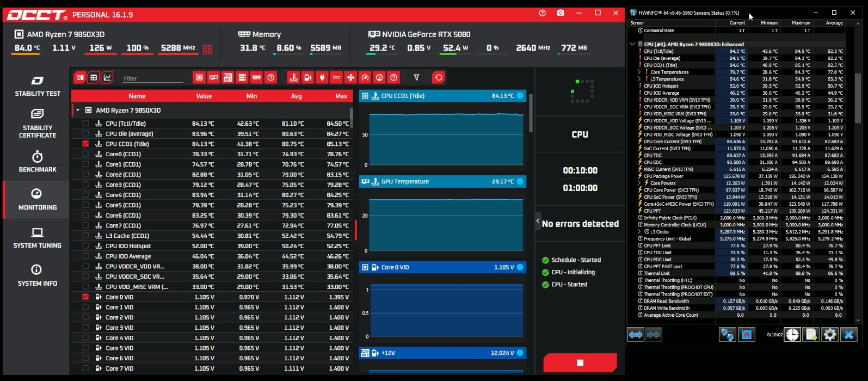The image size is (868, 381).
Task: Toggle the frequency gauge sensor filter icon
Action: 365,78
